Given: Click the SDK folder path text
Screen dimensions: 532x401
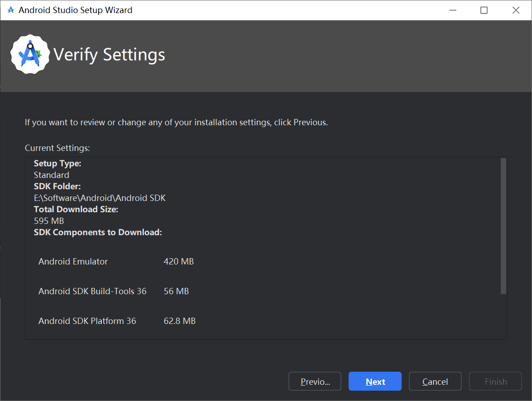Looking at the screenshot, I should click(100, 198).
